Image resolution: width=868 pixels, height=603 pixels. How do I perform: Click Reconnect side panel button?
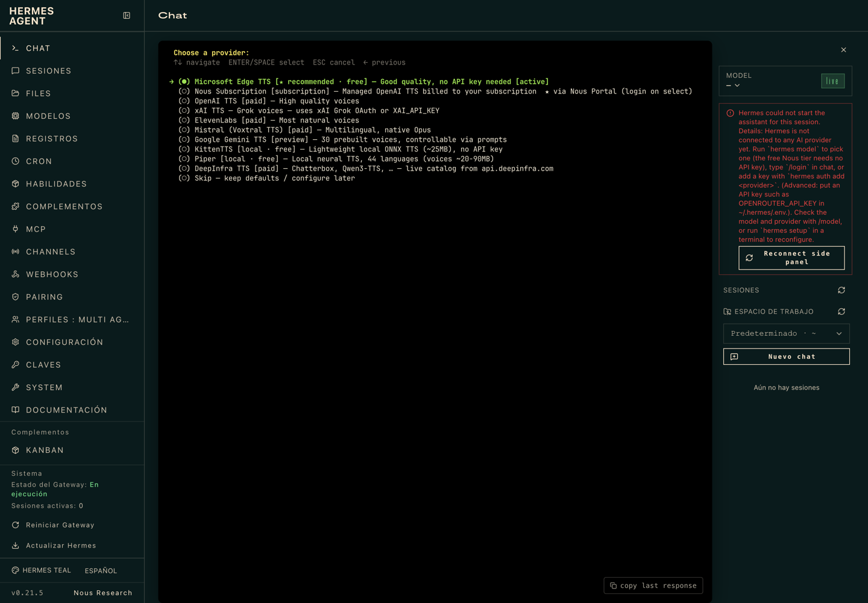pyautogui.click(x=791, y=258)
